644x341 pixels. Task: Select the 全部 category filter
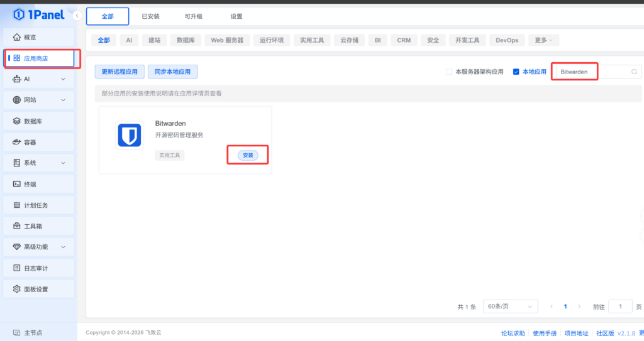click(104, 40)
